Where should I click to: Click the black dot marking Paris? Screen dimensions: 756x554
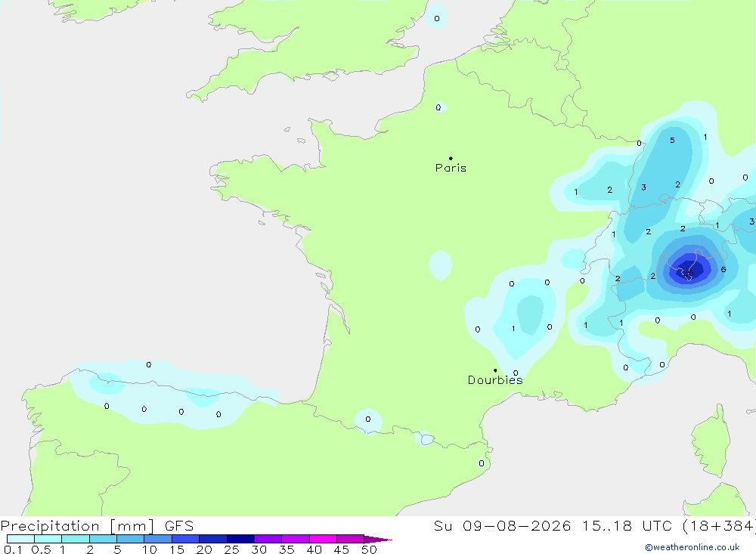pyautogui.click(x=451, y=158)
